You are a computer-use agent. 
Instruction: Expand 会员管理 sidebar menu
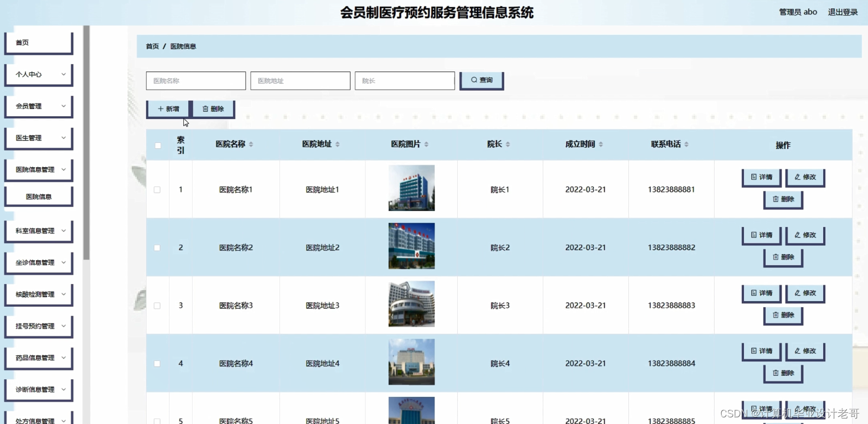tap(39, 106)
